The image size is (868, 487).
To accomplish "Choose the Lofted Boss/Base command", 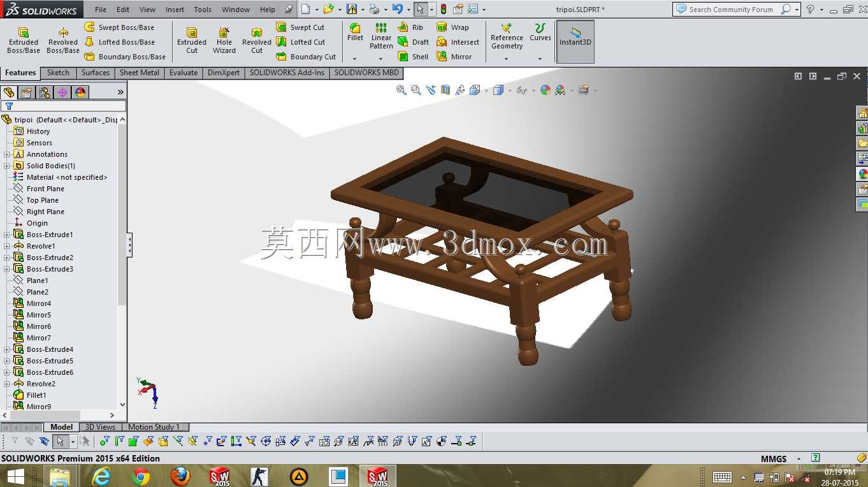I will click(x=120, y=42).
